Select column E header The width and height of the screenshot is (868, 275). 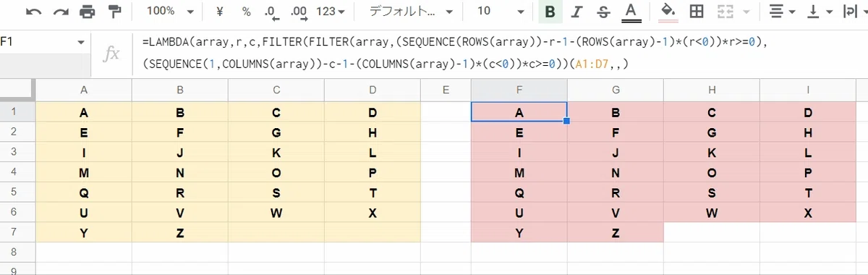446,90
